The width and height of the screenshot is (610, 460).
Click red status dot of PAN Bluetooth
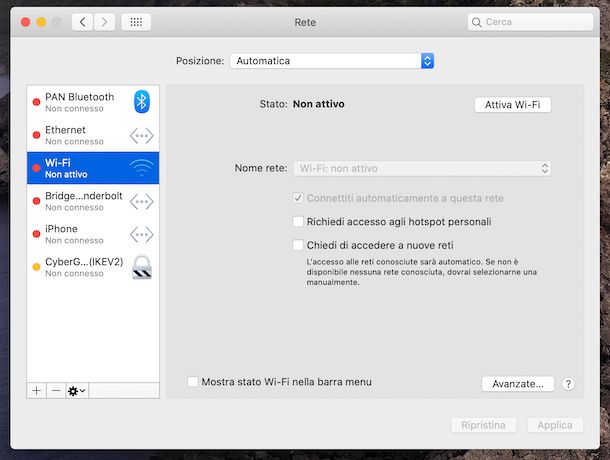point(37,102)
